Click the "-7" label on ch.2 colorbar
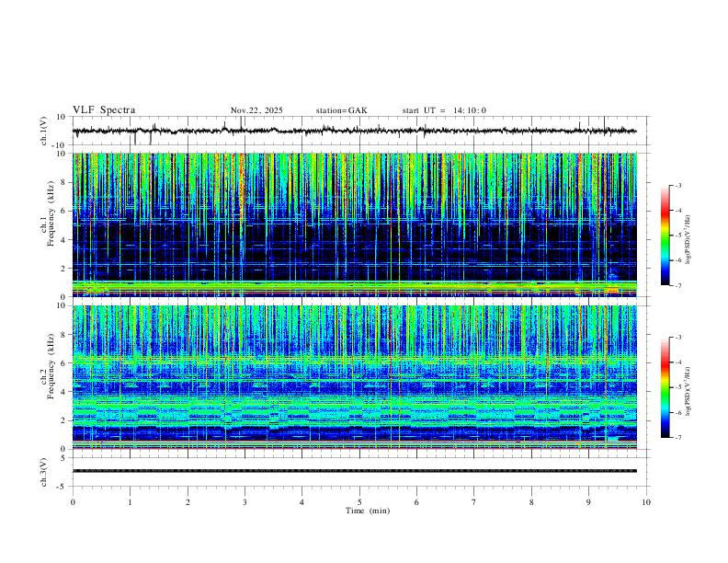Screen dimensions: 728x563 coord(678,438)
